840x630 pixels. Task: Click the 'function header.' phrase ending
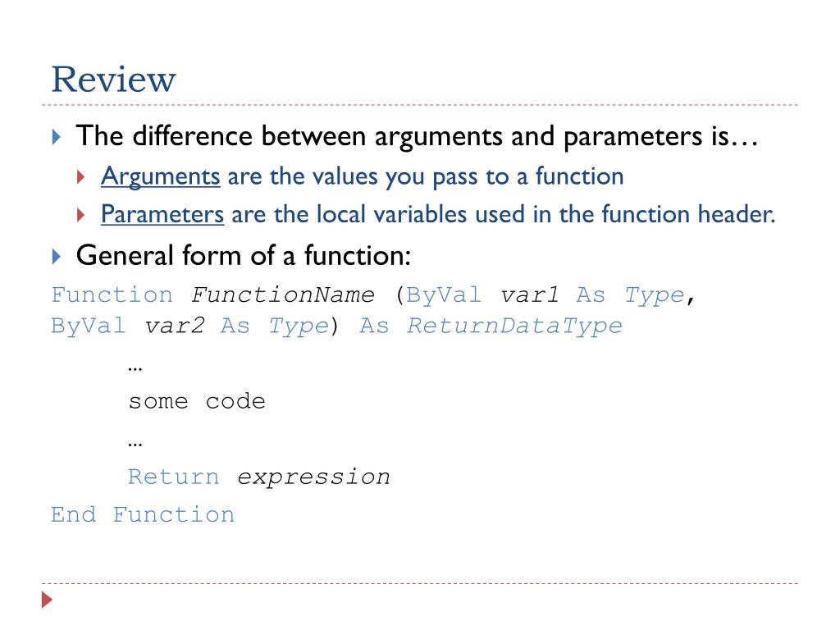[688, 214]
